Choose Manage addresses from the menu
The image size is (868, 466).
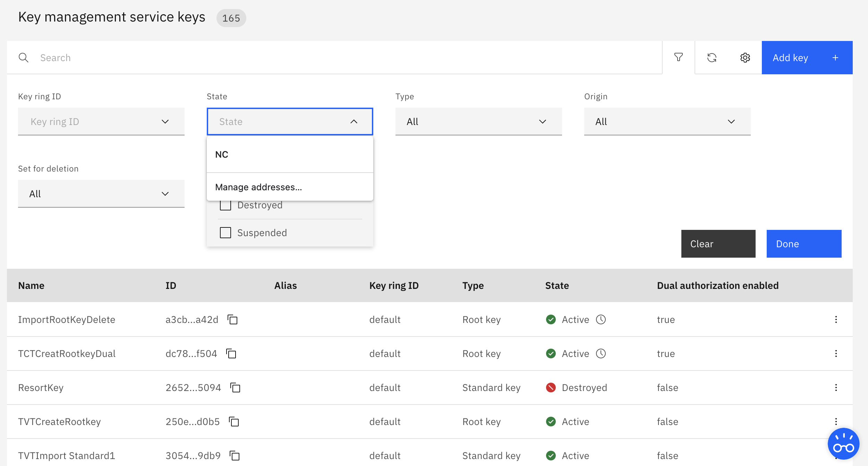point(290,187)
